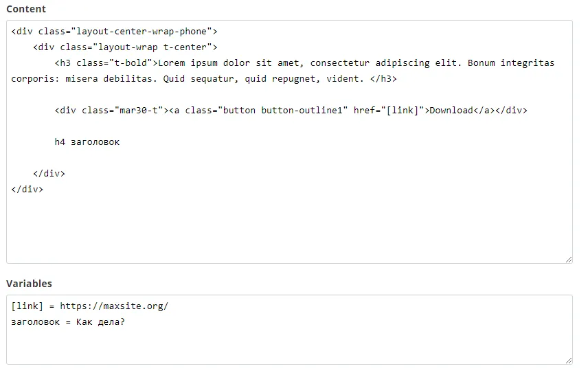Click the closing </h3> tag
588x375 pixels.
coord(383,79)
